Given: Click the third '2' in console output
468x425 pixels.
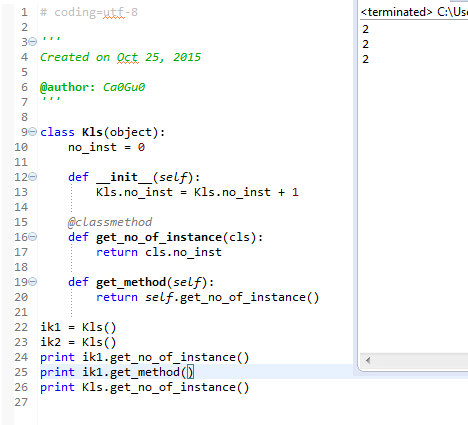Looking at the screenshot, I should pyautogui.click(x=366, y=59).
